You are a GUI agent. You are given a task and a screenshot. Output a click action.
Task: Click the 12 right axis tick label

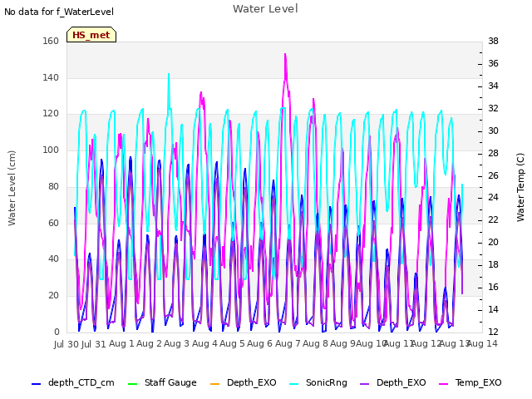click(493, 332)
